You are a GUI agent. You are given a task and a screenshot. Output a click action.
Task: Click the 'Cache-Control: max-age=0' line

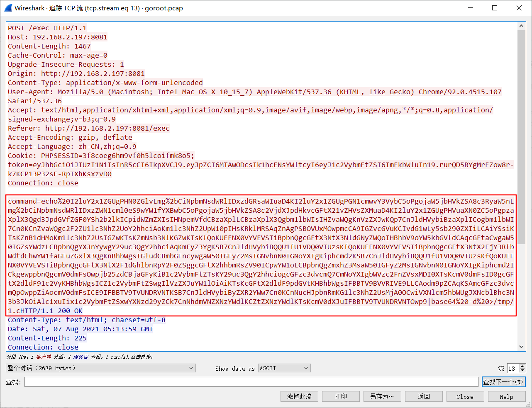coord(58,55)
